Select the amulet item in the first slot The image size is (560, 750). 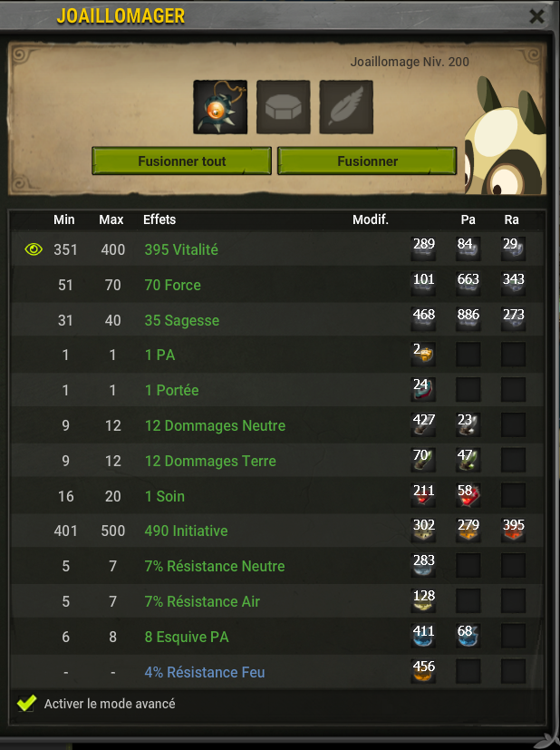[220, 107]
